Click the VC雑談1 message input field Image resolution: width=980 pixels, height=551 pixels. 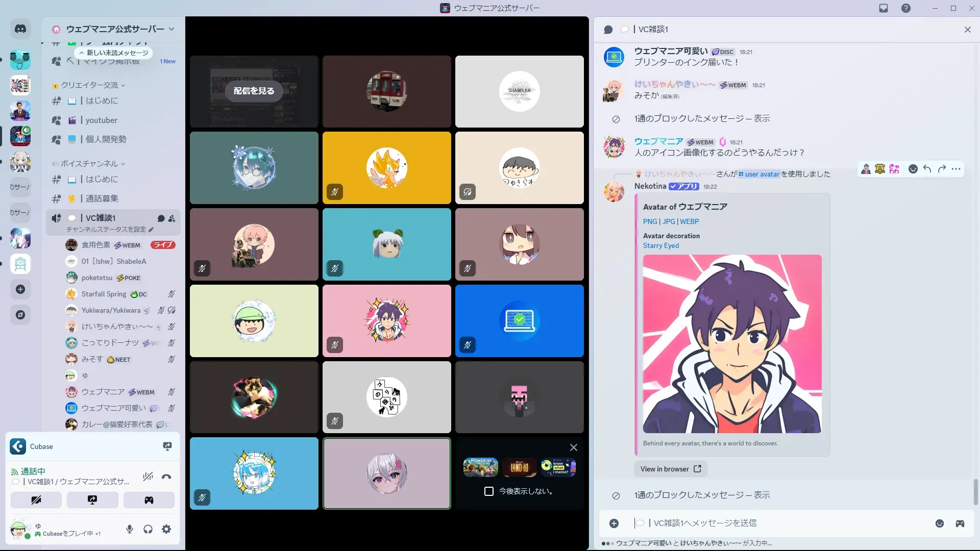point(766,523)
